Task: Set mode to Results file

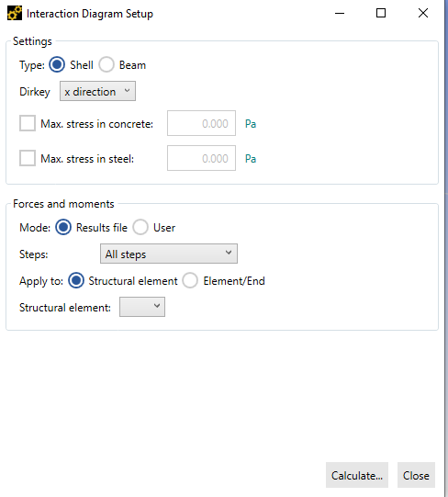Action: point(63,227)
